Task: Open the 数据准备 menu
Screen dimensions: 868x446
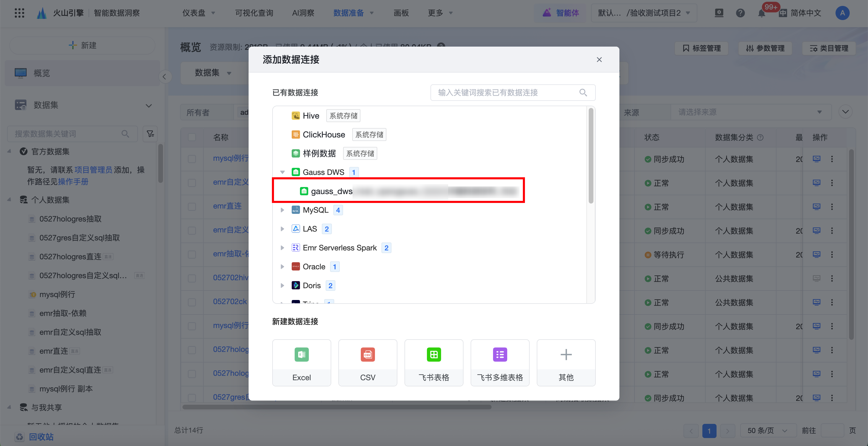Action: 353,13
